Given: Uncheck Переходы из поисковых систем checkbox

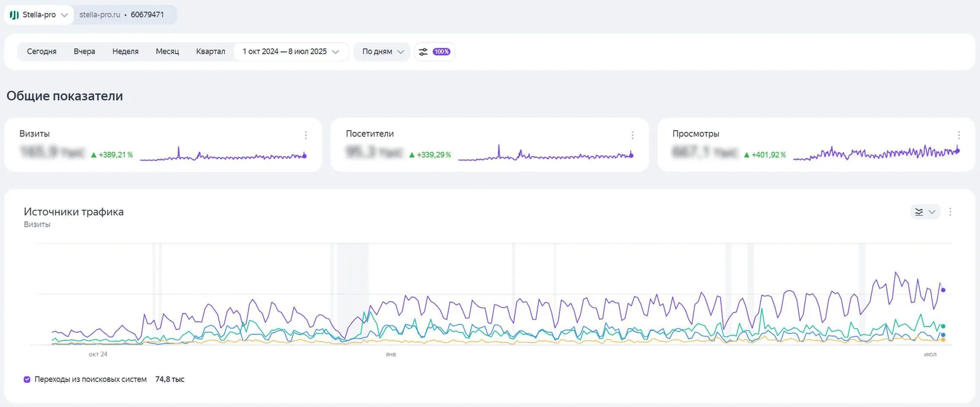Looking at the screenshot, I should click(x=27, y=380).
